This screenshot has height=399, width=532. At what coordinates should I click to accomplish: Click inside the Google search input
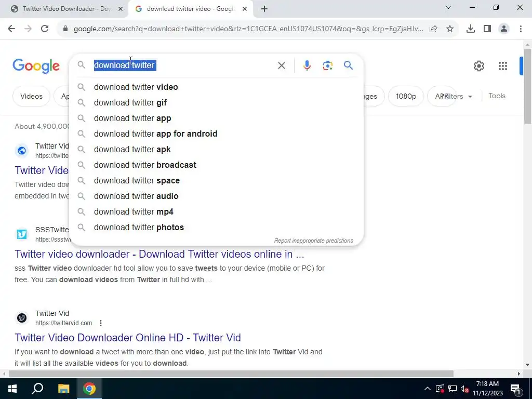(183, 65)
